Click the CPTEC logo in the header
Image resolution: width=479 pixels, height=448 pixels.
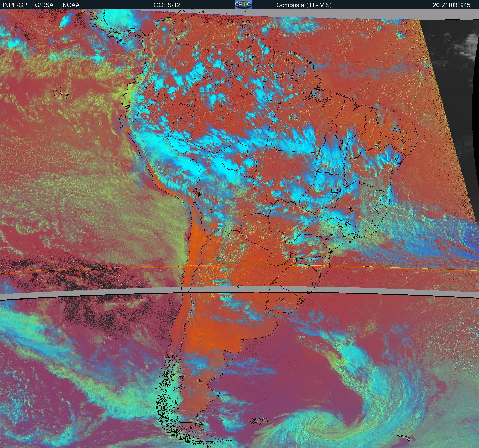click(x=243, y=5)
